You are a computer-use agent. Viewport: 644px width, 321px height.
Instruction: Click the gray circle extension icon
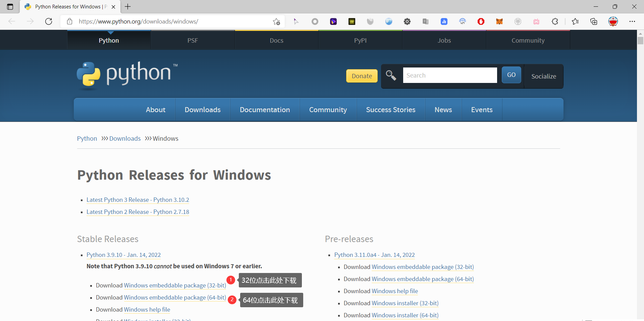click(315, 21)
